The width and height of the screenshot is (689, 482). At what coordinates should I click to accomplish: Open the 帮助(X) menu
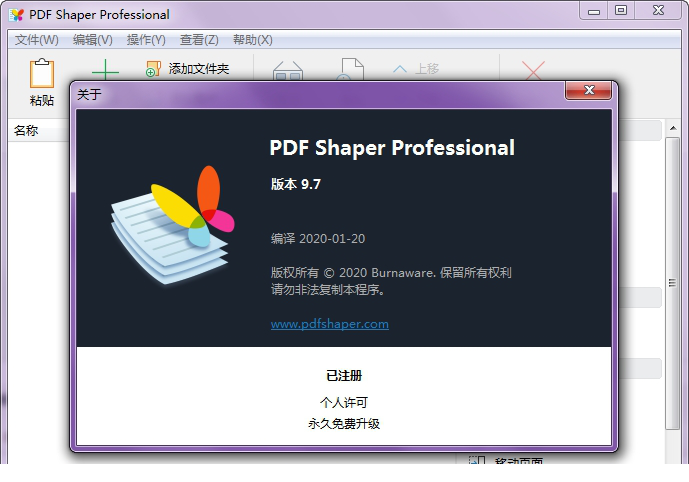coord(253,40)
